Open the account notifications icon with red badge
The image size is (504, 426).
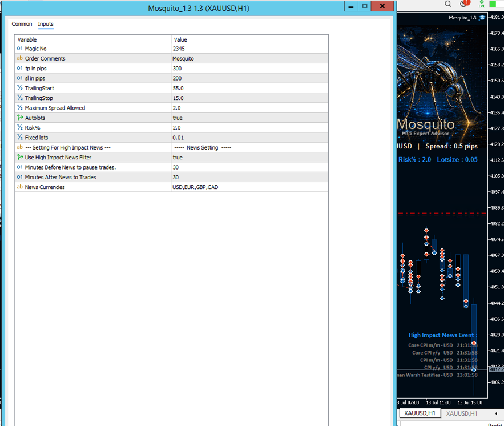tap(464, 4)
